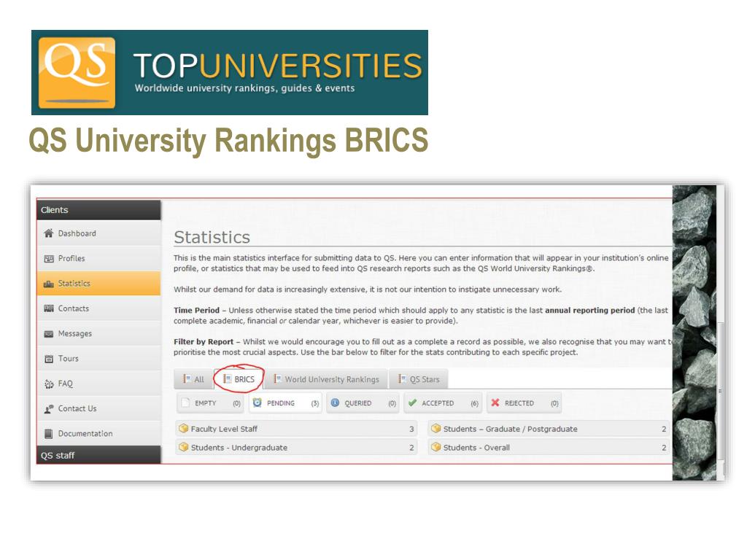Click the flag icon on QS Stars tab
The image size is (747, 560).
tap(403, 379)
